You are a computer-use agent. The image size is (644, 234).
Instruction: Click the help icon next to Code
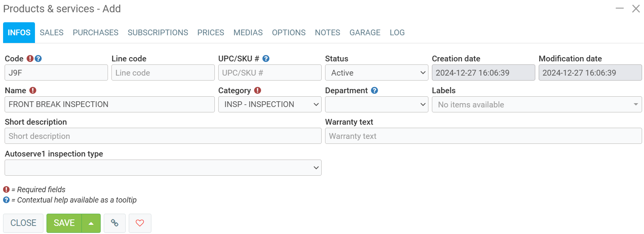click(38, 59)
